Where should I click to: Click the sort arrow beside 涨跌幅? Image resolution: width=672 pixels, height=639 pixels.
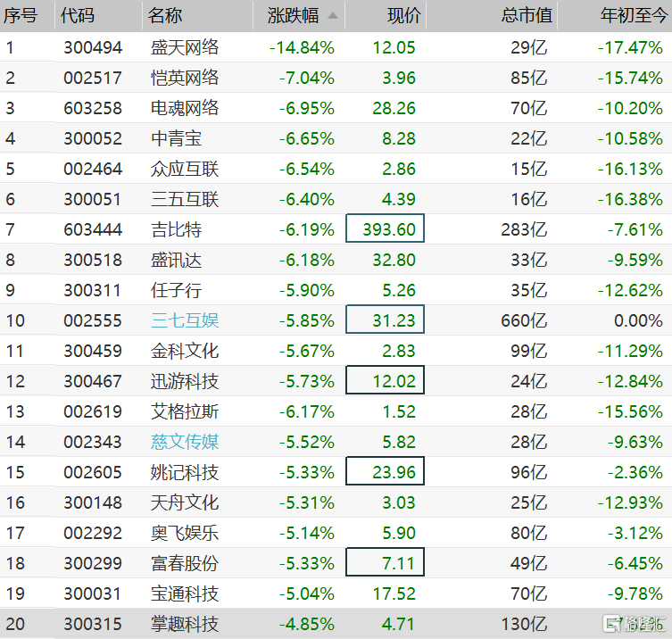[333, 16]
